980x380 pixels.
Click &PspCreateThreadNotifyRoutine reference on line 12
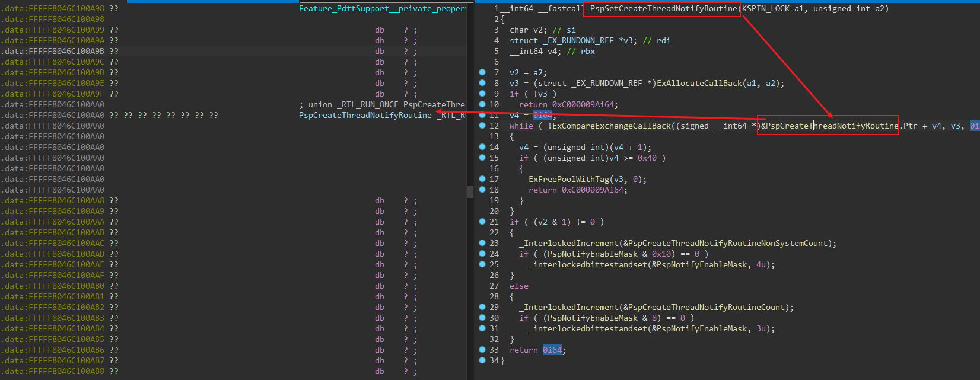[x=830, y=126]
